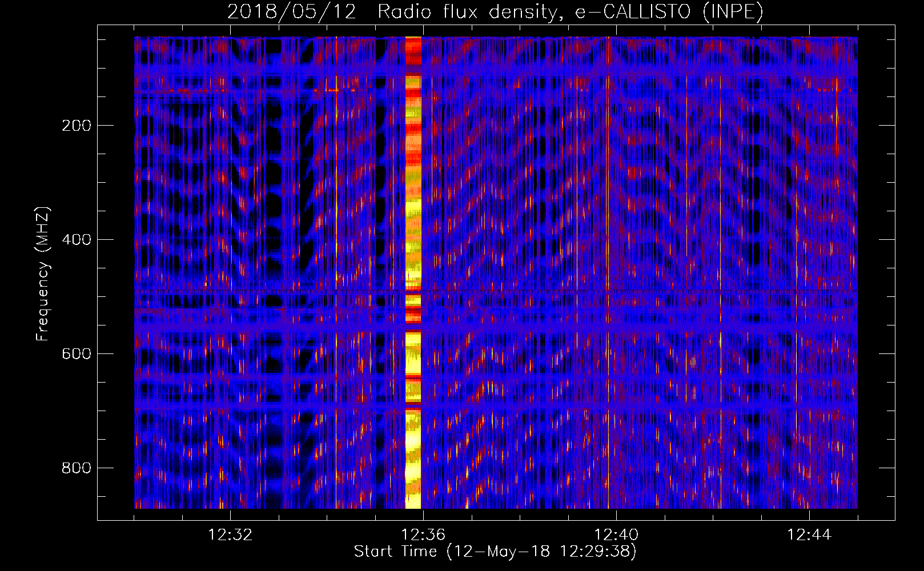Click the 600 frequency tick label
The image size is (924, 571).
pos(77,354)
